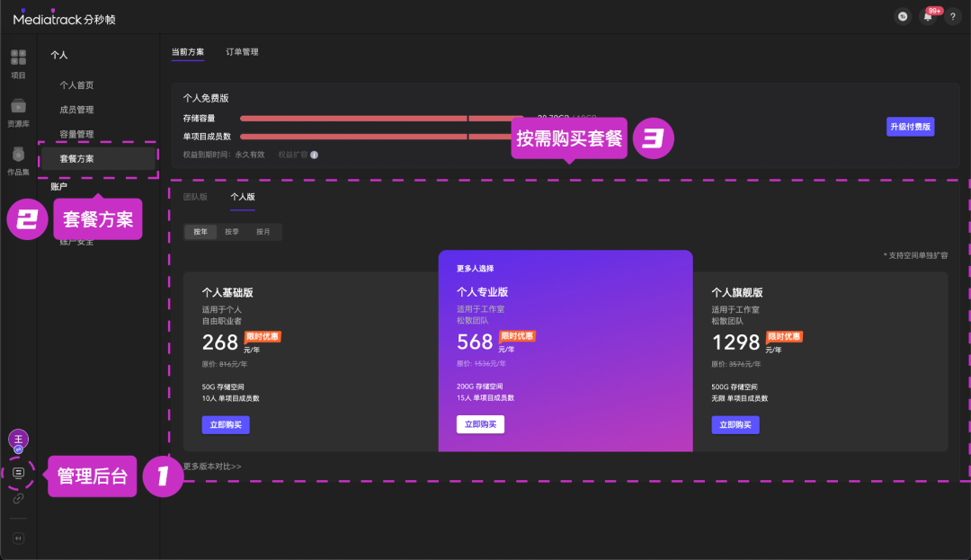Switch to the 团队版 plan tab

pos(195,196)
